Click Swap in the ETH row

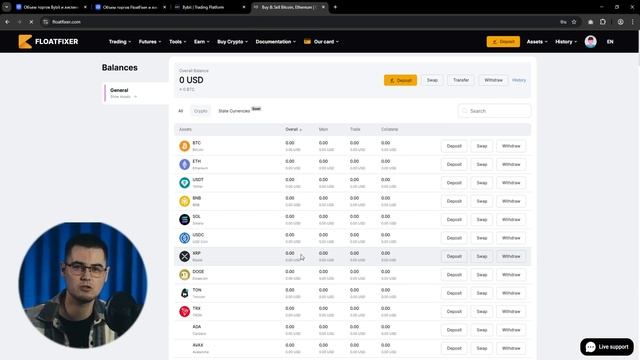pyautogui.click(x=482, y=164)
